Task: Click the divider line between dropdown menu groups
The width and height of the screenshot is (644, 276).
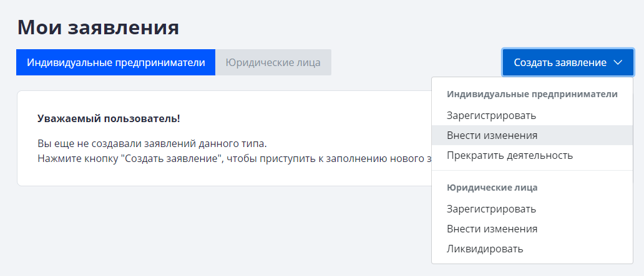Action: point(532,170)
